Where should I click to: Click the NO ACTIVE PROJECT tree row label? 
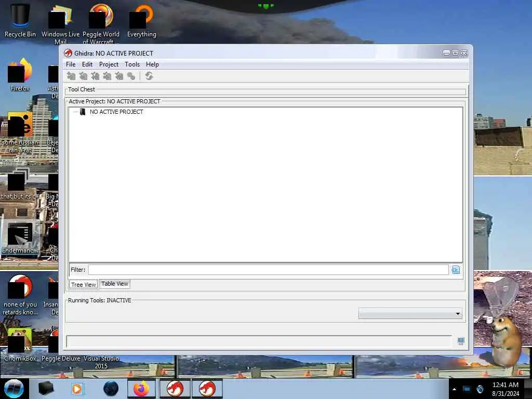(116, 112)
